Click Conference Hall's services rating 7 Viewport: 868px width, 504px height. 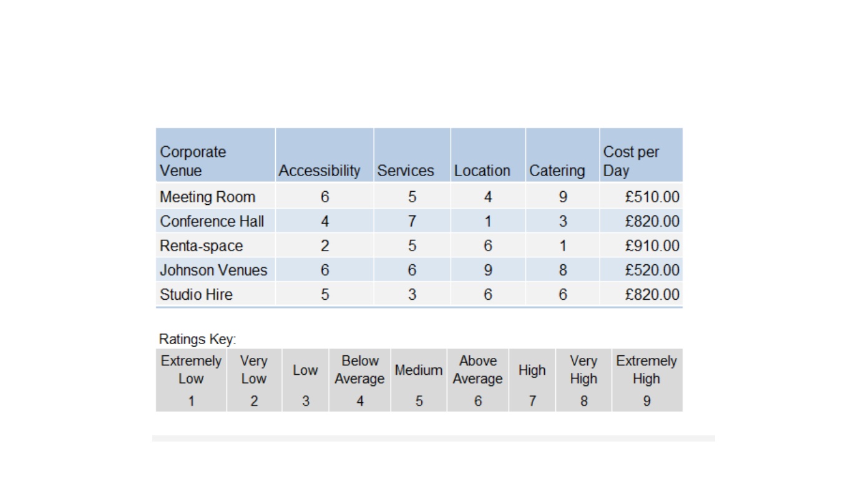(x=412, y=221)
